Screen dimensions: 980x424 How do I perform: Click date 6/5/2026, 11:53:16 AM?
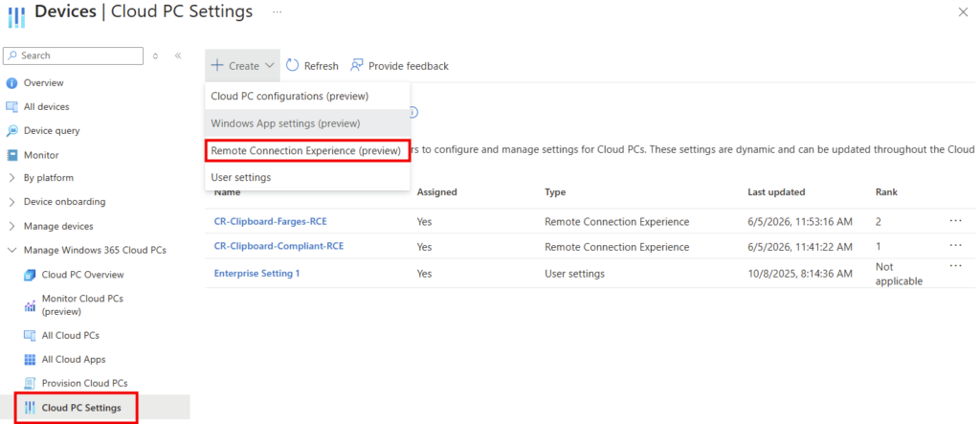800,222
